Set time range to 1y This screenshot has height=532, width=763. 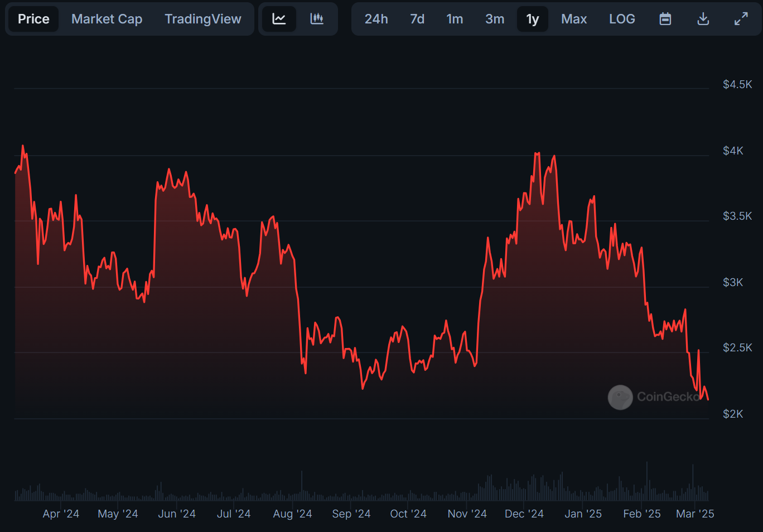tap(533, 19)
